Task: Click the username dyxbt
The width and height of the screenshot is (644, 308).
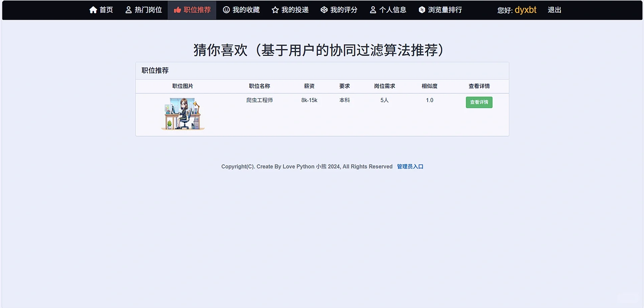Action: [526, 10]
